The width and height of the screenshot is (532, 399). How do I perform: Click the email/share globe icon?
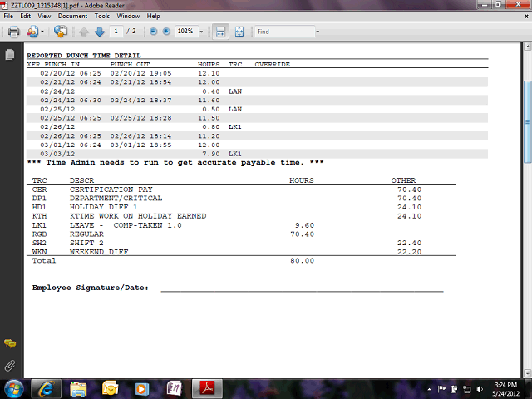pos(61,32)
